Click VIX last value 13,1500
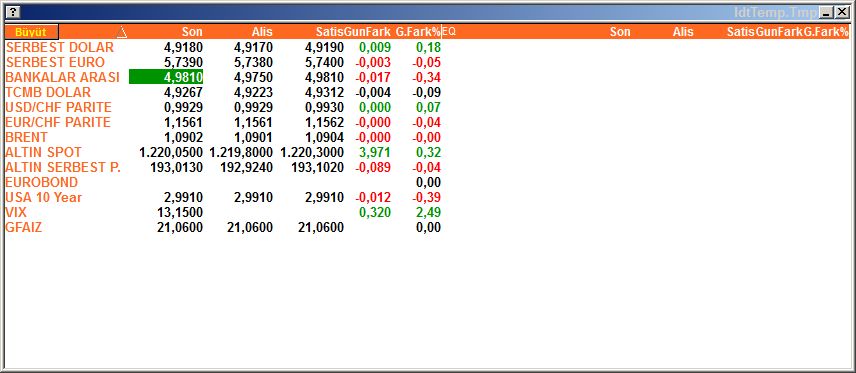The image size is (856, 373). point(180,212)
